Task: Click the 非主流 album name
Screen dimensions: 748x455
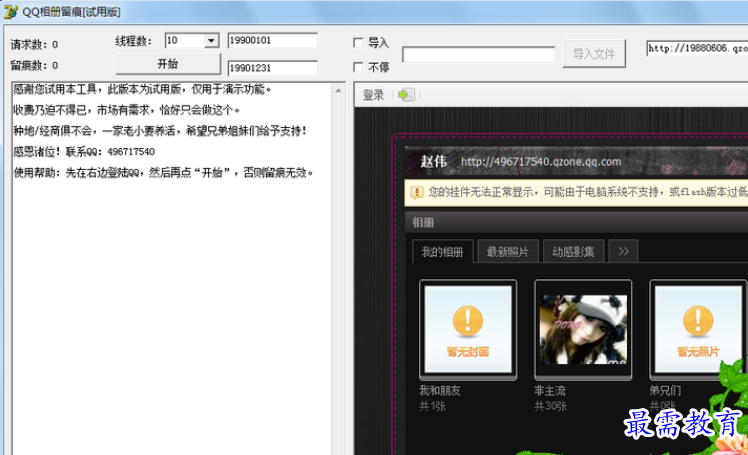Action: coord(550,391)
